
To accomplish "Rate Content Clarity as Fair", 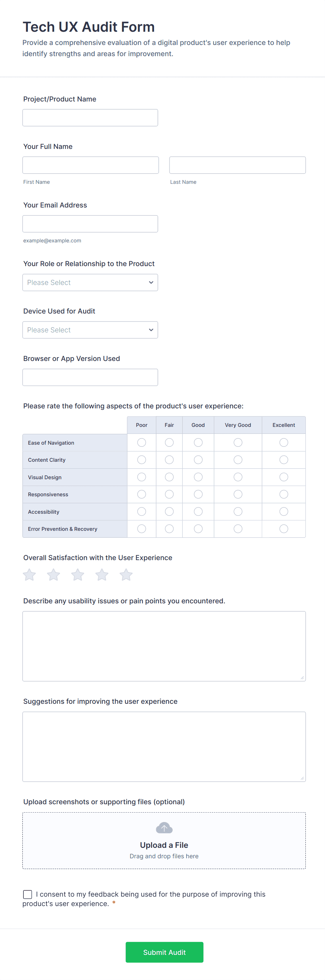I will (x=169, y=460).
